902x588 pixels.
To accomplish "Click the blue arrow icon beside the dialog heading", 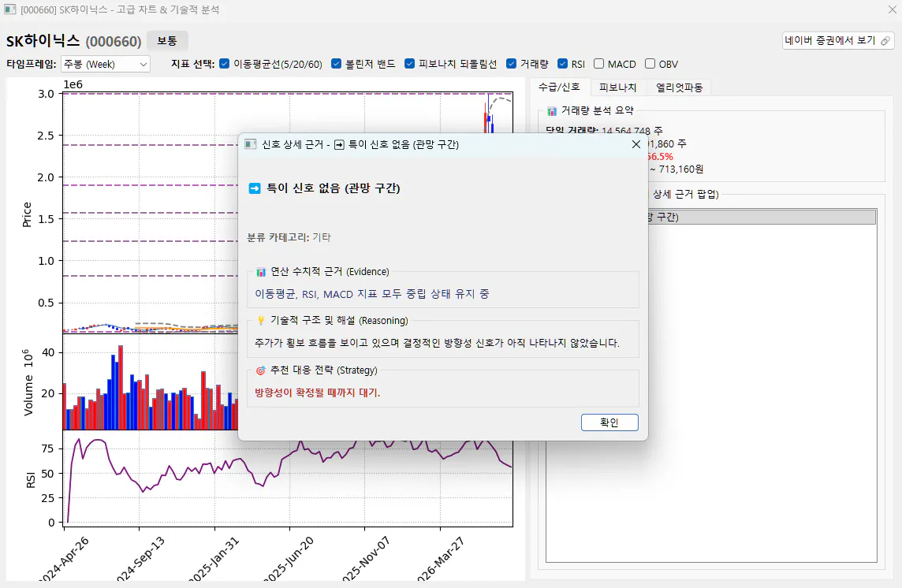I will (x=254, y=188).
